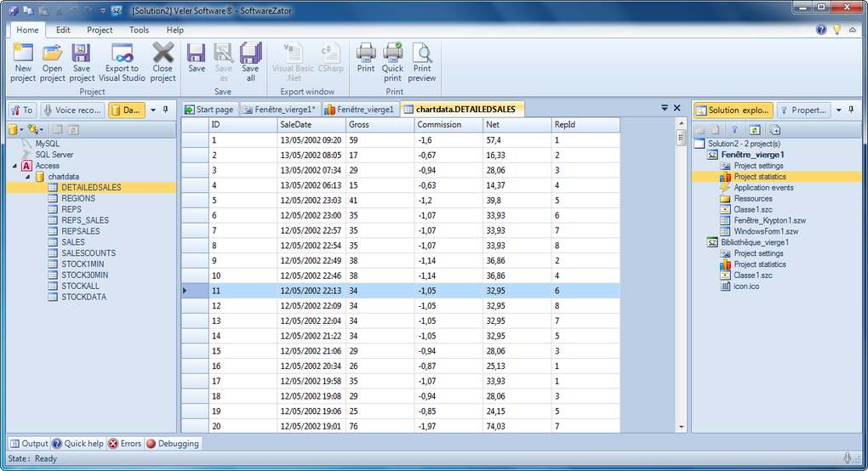The image size is (868, 471).
Task: Click refresh icon in Solution explorer toolbar
Action: [x=755, y=130]
